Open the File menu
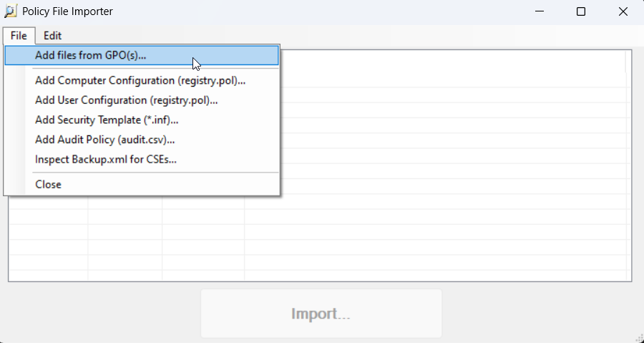Viewport: 644px width, 343px height. coord(19,36)
